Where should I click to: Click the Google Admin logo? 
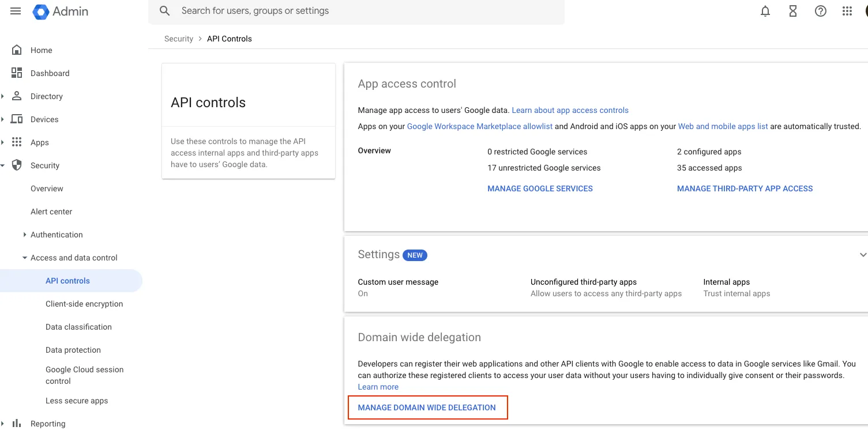[61, 12]
